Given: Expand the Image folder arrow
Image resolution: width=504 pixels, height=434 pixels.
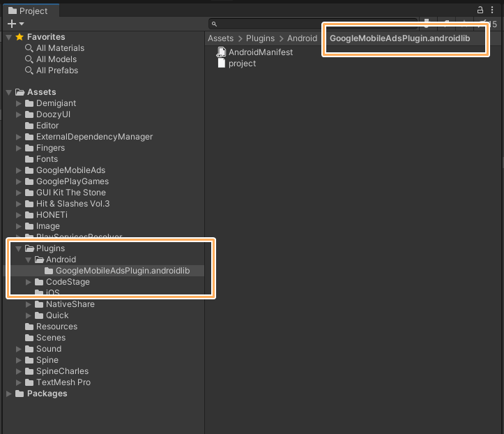Looking at the screenshot, I should 19,227.
